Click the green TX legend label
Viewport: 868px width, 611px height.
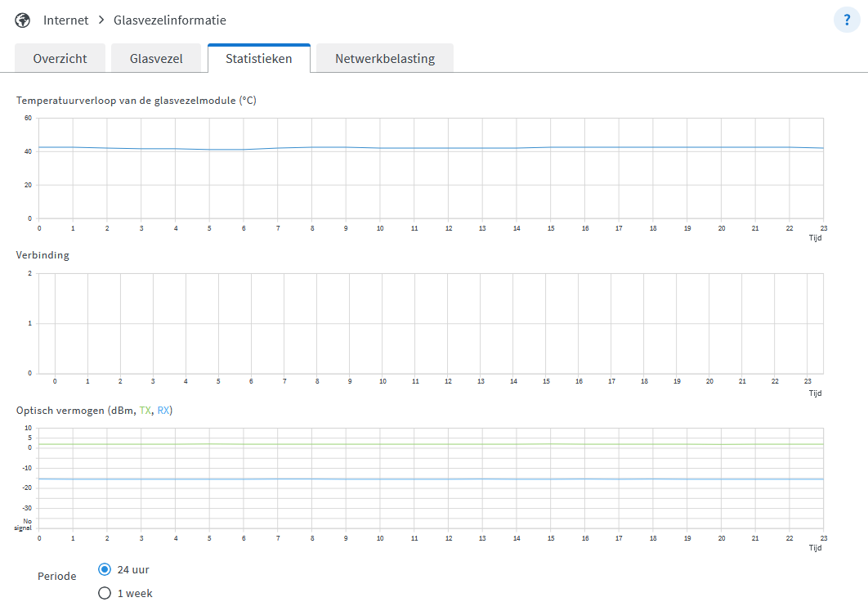(145, 411)
